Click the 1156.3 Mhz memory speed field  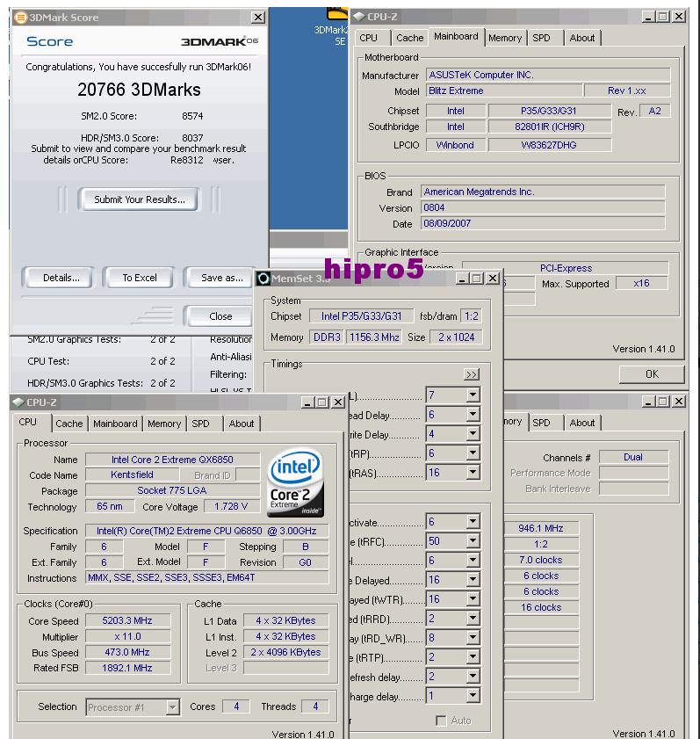coord(374,337)
